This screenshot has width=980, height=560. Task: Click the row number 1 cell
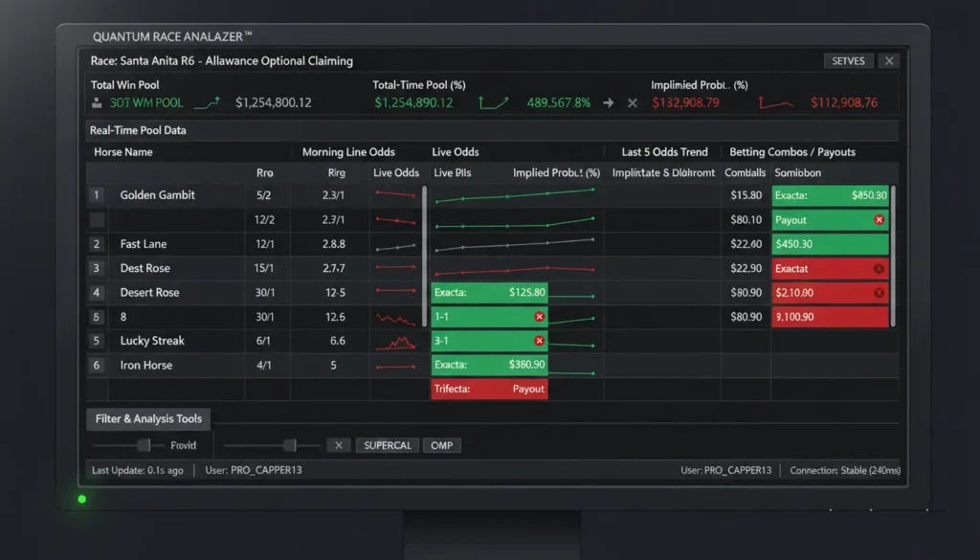(97, 195)
